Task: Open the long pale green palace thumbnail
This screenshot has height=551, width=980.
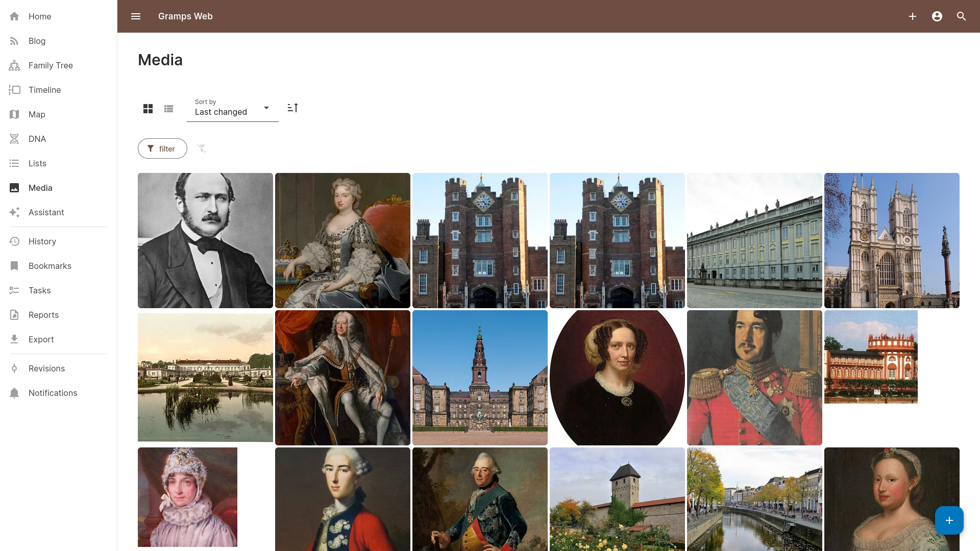Action: click(x=754, y=240)
